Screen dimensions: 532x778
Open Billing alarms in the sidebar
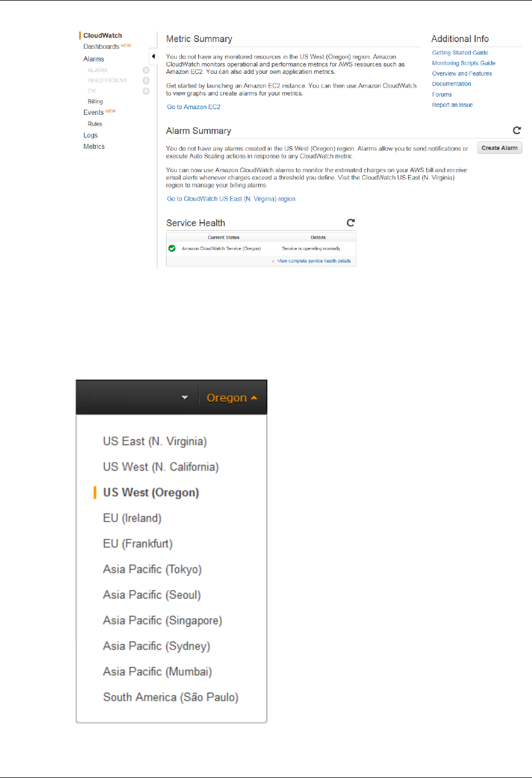[95, 102]
